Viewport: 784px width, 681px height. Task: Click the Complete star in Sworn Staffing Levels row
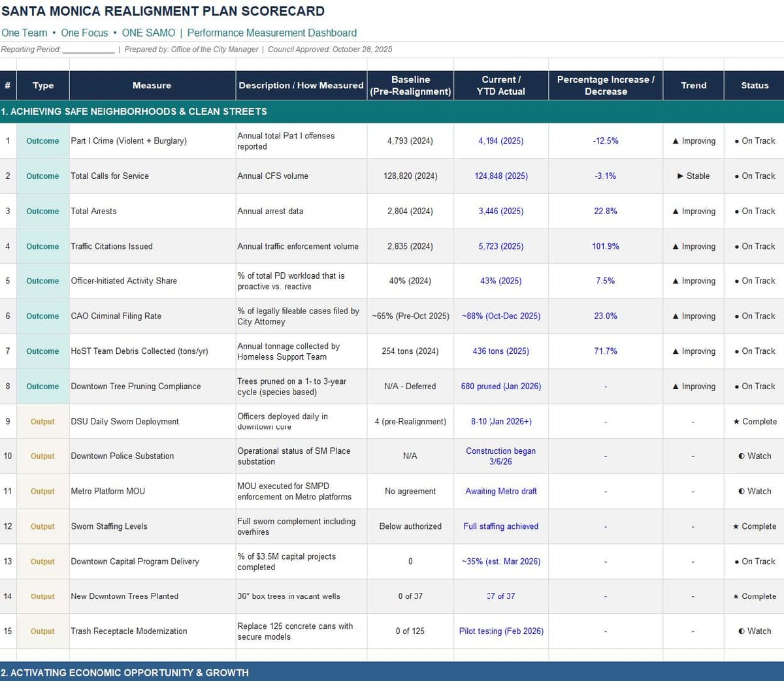(x=736, y=527)
